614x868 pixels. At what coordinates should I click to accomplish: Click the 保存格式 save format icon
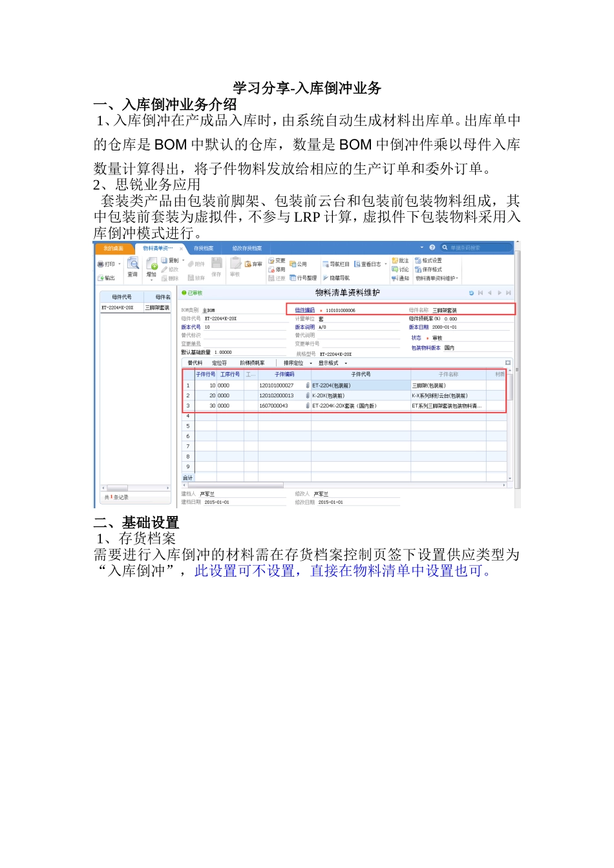pyautogui.click(x=418, y=269)
